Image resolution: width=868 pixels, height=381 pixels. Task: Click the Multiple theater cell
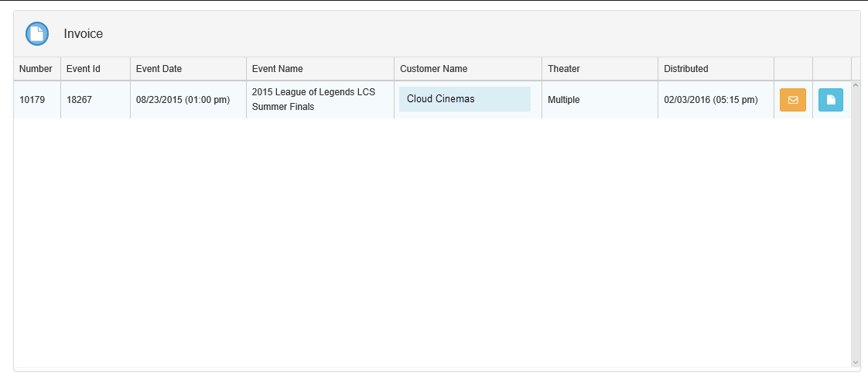[x=564, y=100]
